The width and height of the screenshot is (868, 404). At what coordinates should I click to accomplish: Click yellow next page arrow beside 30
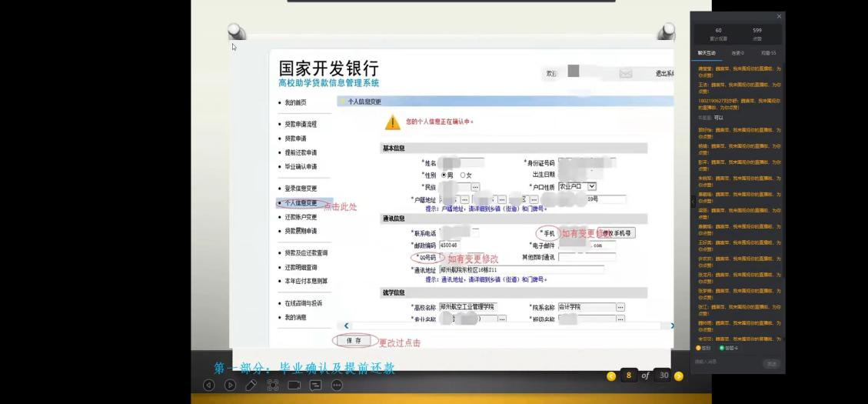[x=679, y=376]
